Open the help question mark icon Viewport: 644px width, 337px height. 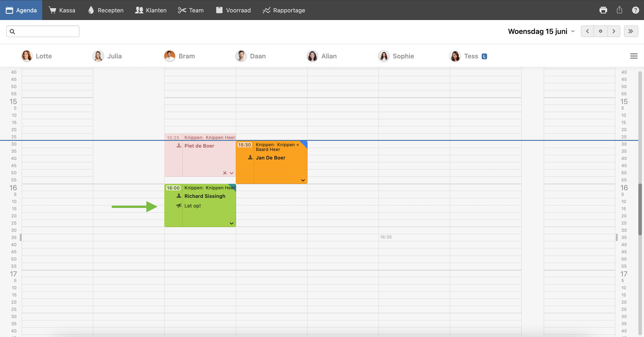[635, 10]
